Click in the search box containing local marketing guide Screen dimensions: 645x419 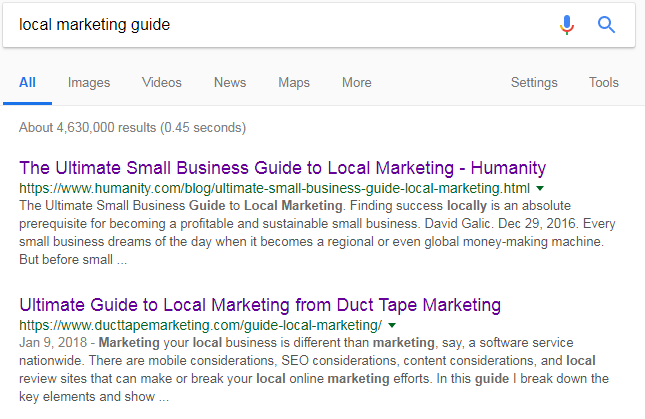tap(284, 25)
